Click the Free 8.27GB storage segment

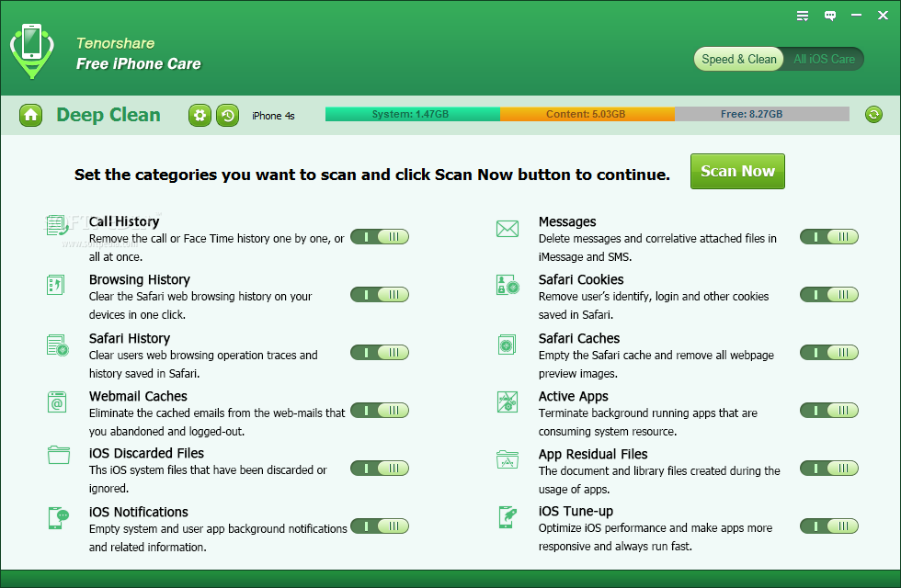click(x=762, y=114)
